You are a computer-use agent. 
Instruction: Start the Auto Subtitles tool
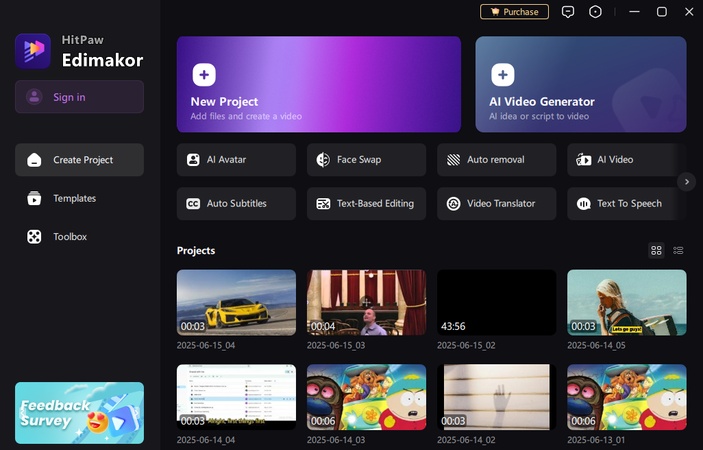click(x=236, y=203)
